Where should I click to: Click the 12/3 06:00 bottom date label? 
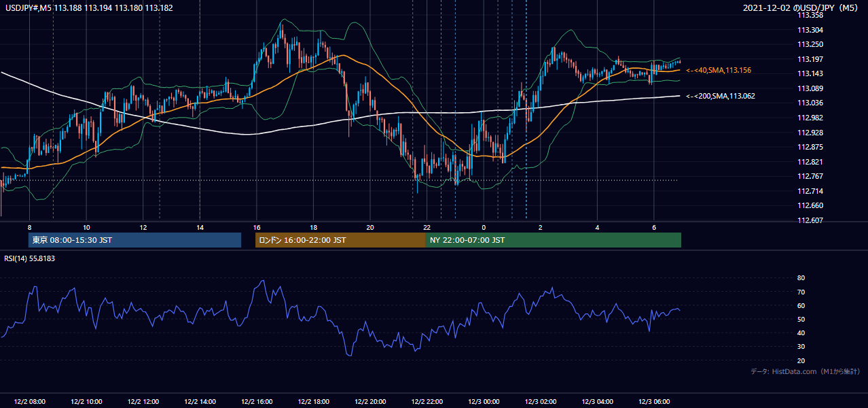click(x=654, y=401)
